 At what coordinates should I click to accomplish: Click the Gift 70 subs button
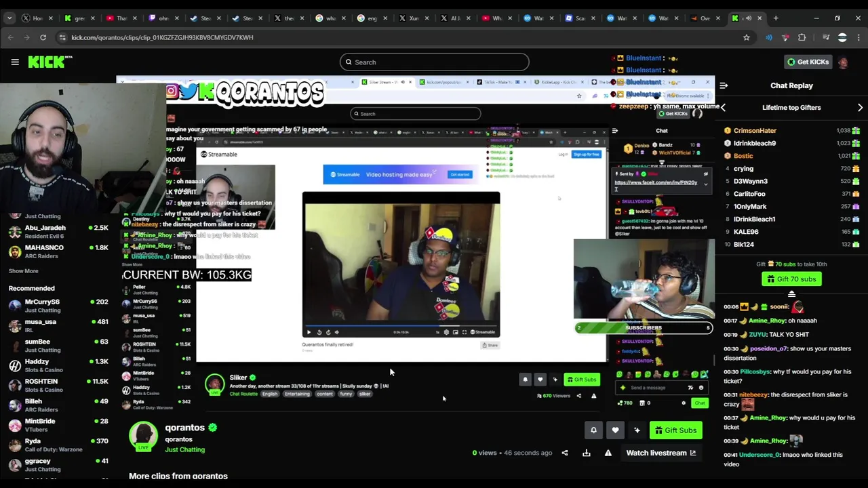tap(791, 279)
